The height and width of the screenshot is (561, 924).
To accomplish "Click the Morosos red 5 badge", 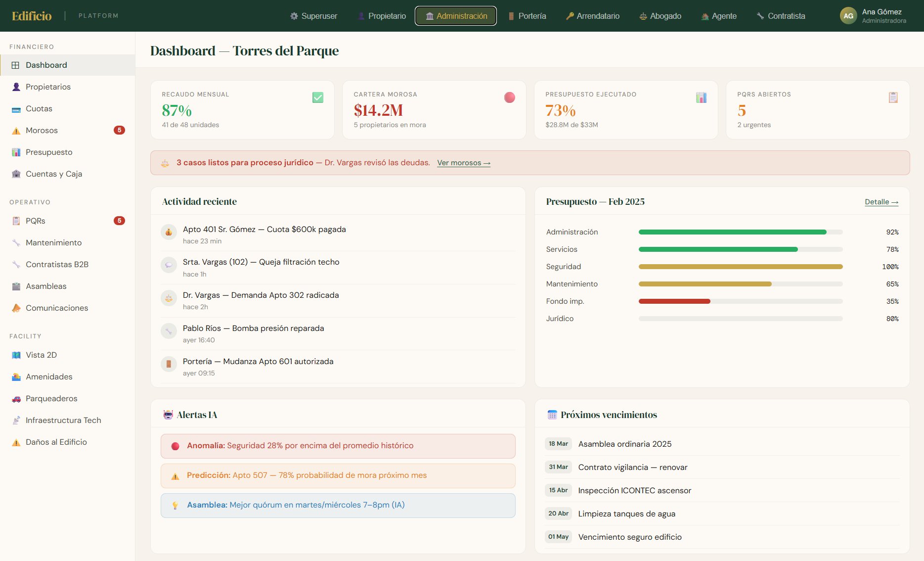I will 119,130.
